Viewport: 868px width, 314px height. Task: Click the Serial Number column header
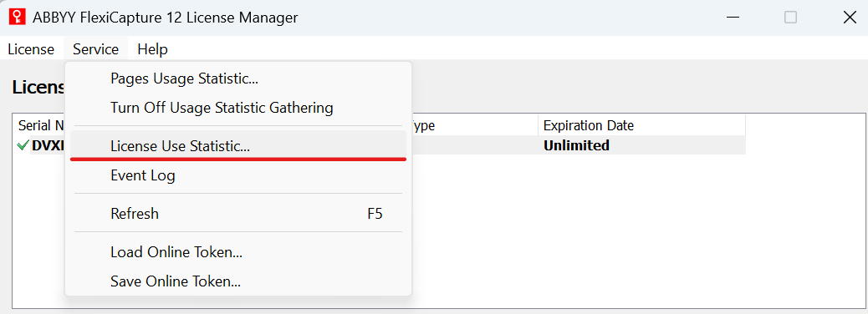coord(39,125)
